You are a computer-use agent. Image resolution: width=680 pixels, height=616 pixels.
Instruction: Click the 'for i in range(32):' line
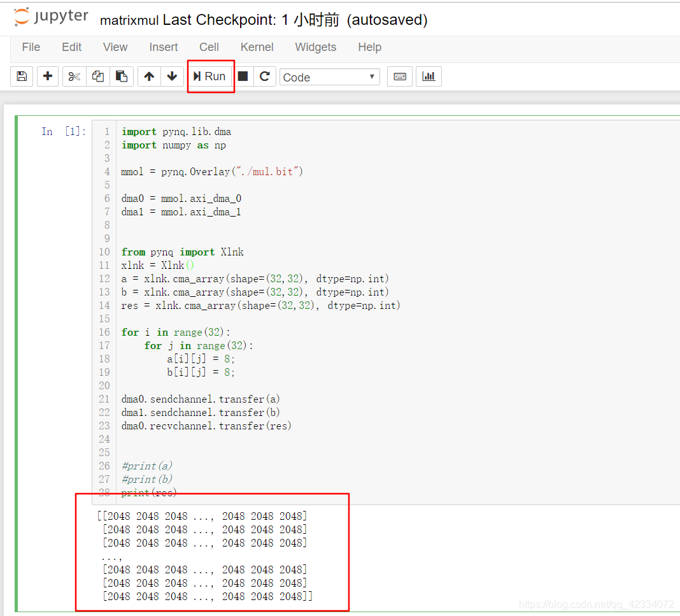pyautogui.click(x=176, y=333)
